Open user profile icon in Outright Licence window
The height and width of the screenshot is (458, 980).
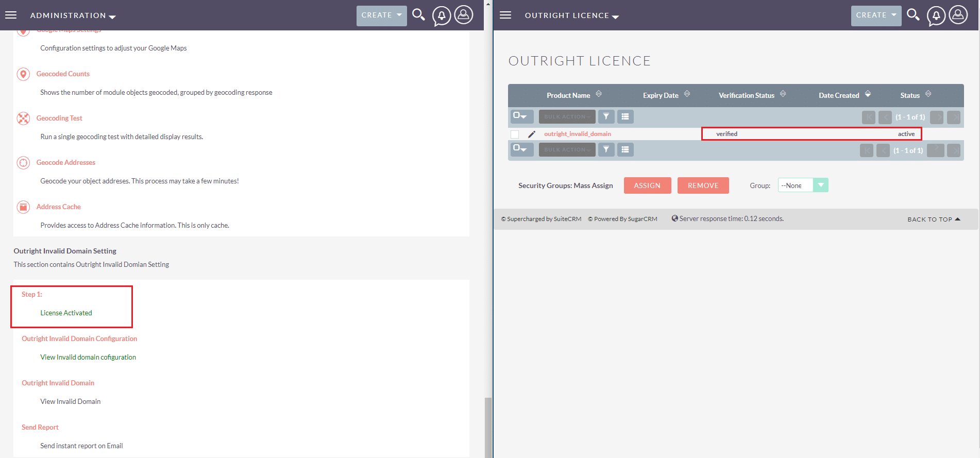point(958,14)
